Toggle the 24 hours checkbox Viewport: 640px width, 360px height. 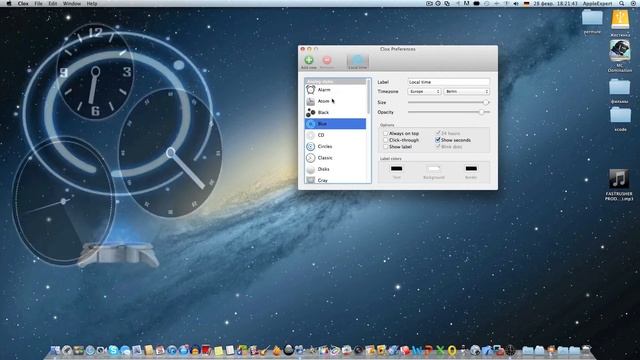pos(438,133)
